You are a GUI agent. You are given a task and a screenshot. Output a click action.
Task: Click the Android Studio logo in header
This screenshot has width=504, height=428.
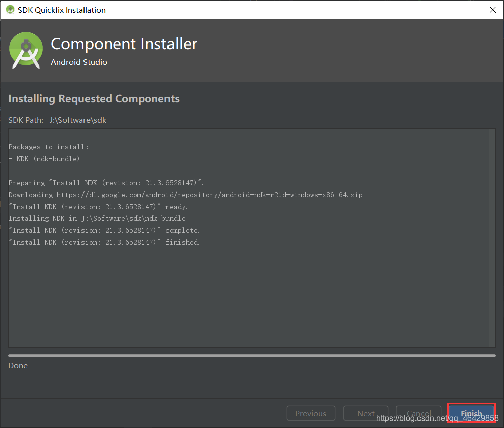tap(26, 50)
